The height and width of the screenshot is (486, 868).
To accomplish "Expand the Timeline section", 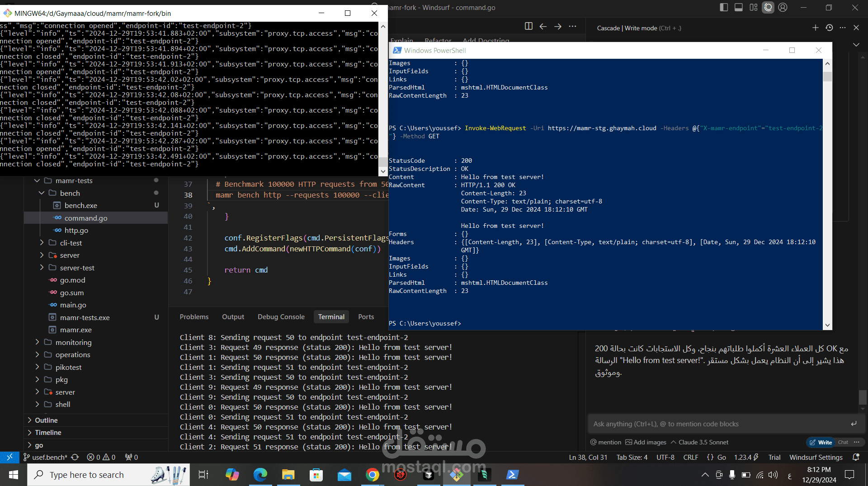I will 48,432.
